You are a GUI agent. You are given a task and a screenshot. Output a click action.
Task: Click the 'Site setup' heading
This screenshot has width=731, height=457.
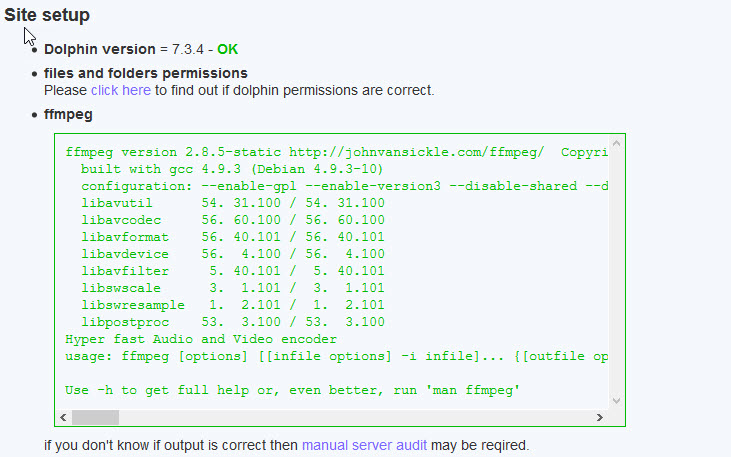coord(47,16)
